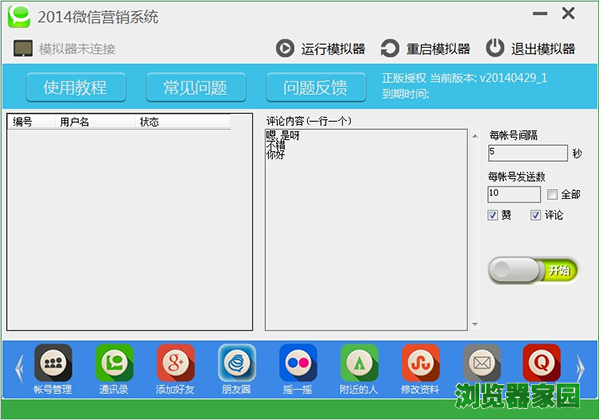Click the 运行模拟器 play icon

(285, 49)
